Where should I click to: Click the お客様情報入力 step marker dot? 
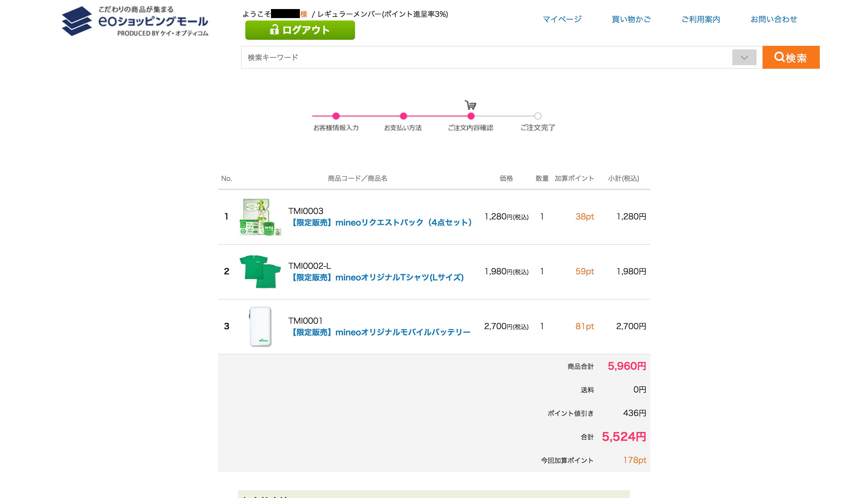[336, 116]
